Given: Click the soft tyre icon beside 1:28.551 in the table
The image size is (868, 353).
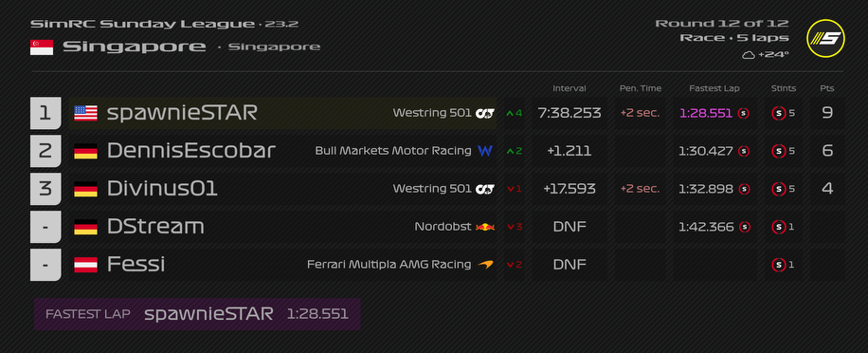Looking at the screenshot, I should tap(744, 113).
